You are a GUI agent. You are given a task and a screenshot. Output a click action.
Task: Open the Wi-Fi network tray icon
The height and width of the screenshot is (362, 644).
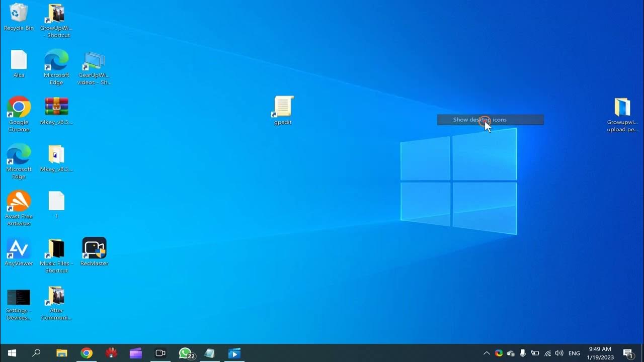[547, 353]
